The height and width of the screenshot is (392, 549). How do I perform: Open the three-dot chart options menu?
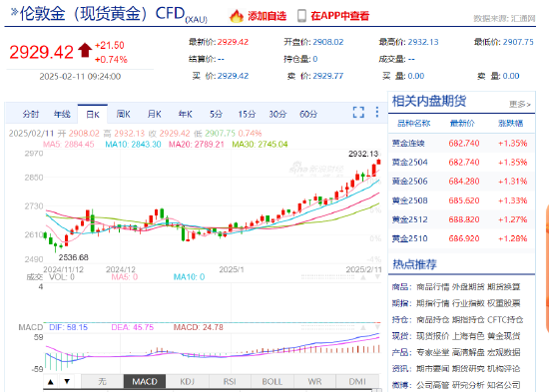point(376,112)
